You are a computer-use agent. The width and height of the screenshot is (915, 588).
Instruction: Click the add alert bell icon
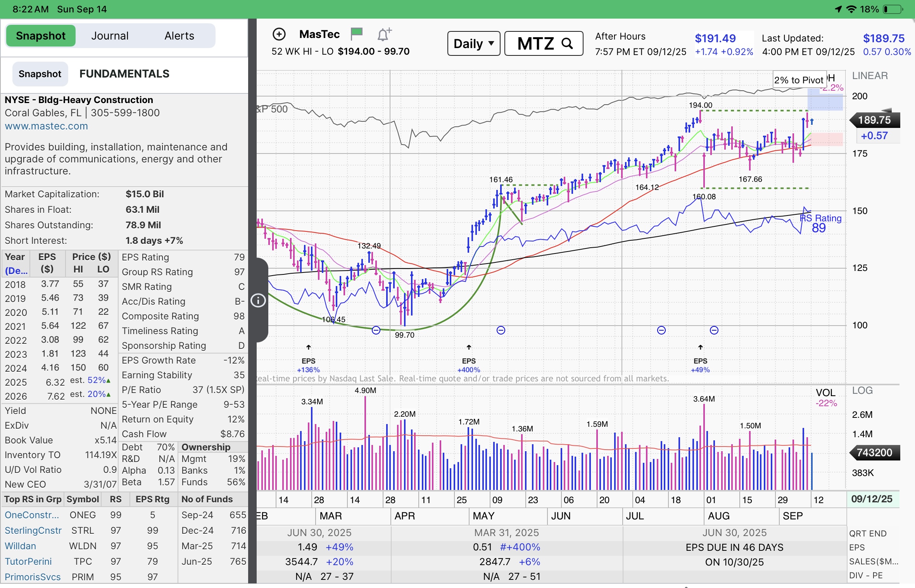[x=384, y=34]
